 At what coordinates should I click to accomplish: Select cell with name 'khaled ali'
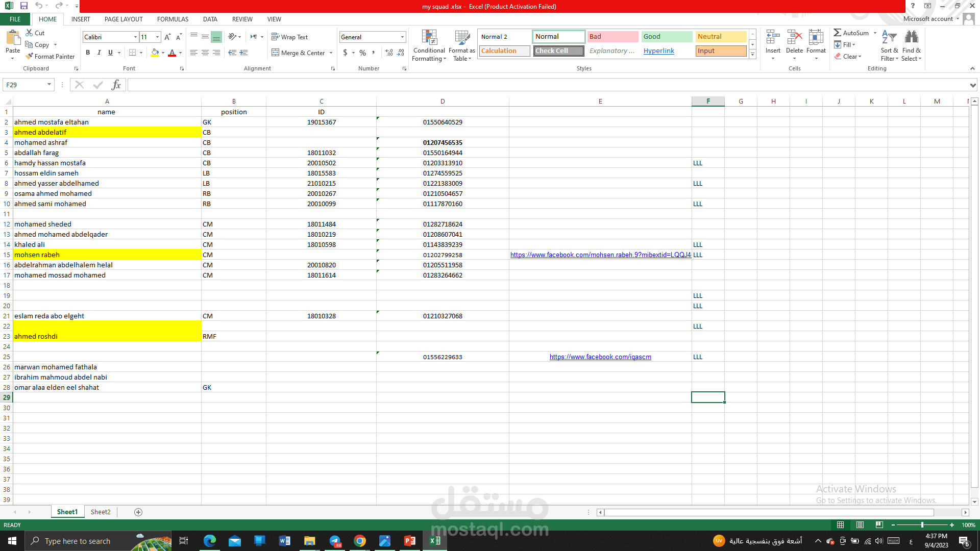click(x=107, y=245)
